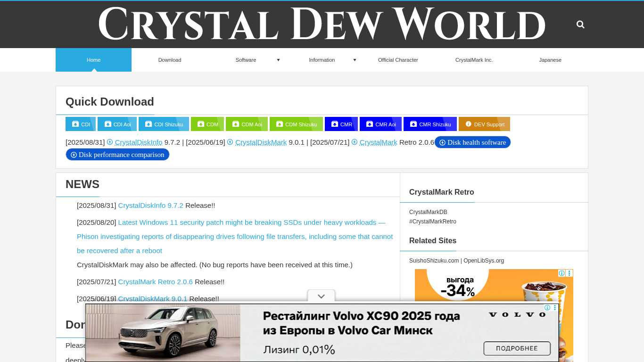Download the CDM Shizuku edition
Viewport: 644px width, 362px height.
pos(296,124)
